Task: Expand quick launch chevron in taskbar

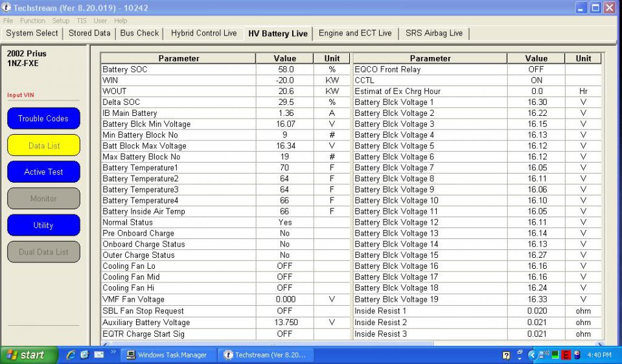Action: (113, 351)
